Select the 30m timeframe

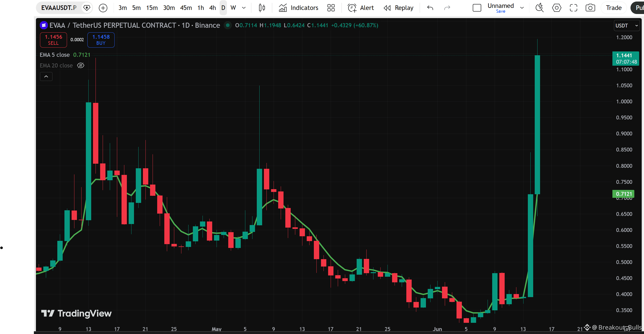pos(169,8)
